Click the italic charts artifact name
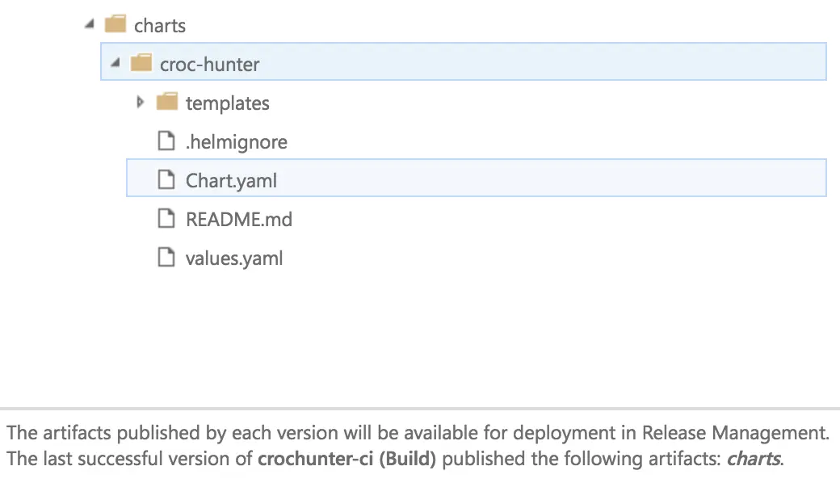The image size is (840, 504). tap(753, 459)
